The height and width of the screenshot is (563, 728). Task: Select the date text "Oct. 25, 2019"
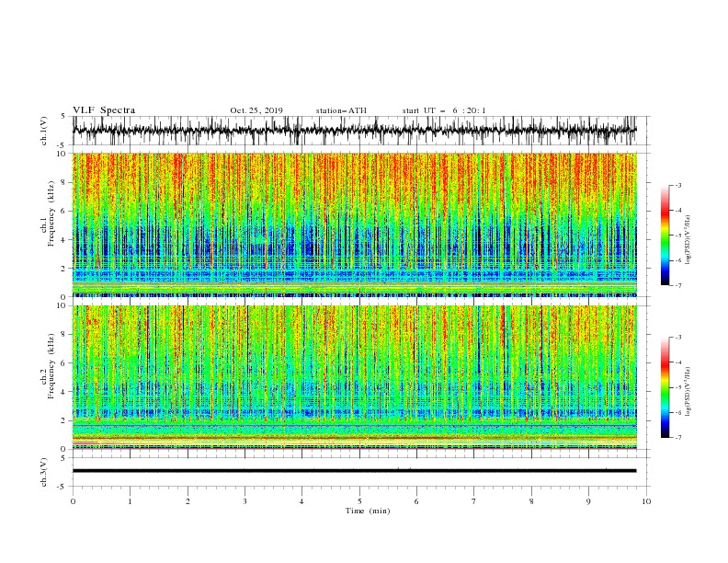(x=256, y=110)
